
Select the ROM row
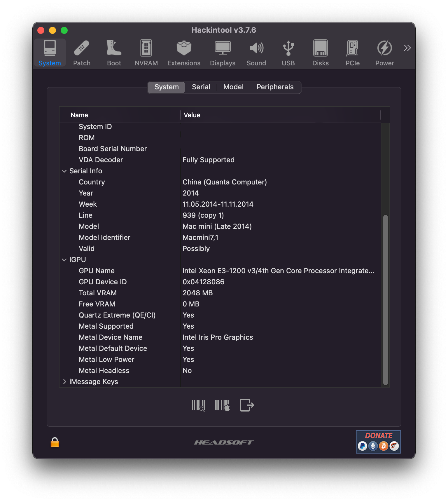220,138
